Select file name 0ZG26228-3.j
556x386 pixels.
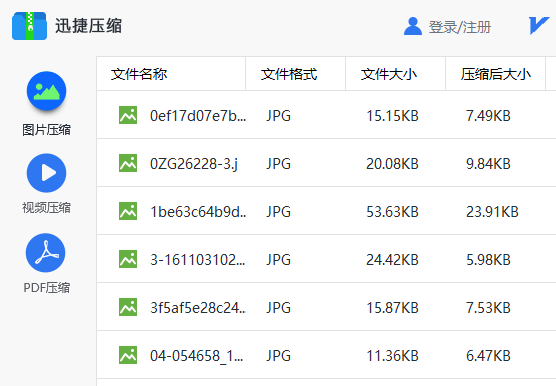pos(194,164)
